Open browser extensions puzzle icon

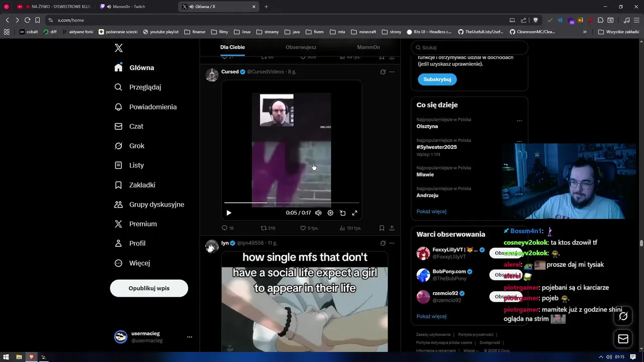(600, 20)
